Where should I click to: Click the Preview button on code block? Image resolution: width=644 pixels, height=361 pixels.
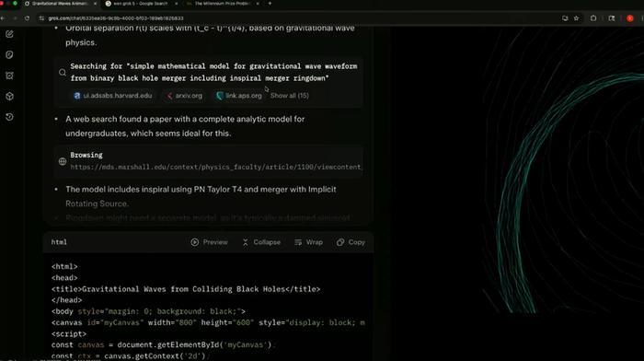point(209,242)
